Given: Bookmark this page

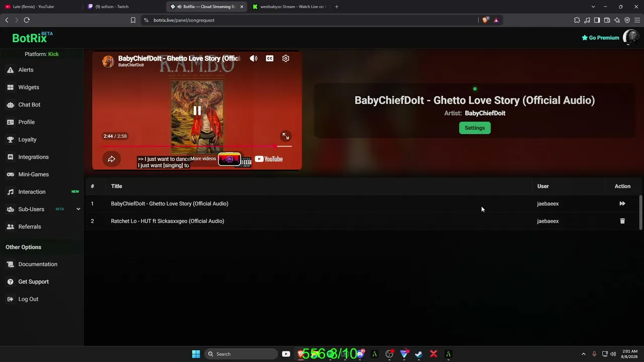Looking at the screenshot, I should tap(133, 20).
